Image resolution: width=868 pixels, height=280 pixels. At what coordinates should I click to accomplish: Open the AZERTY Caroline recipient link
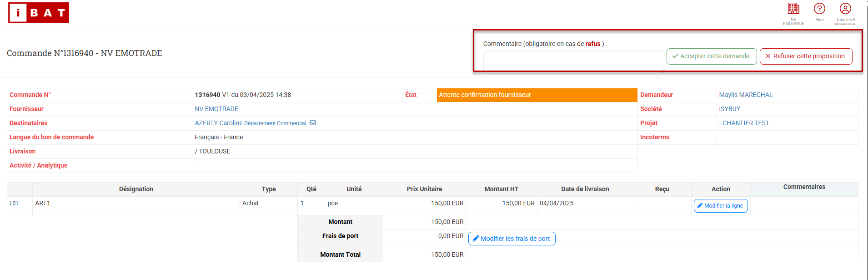(251, 123)
